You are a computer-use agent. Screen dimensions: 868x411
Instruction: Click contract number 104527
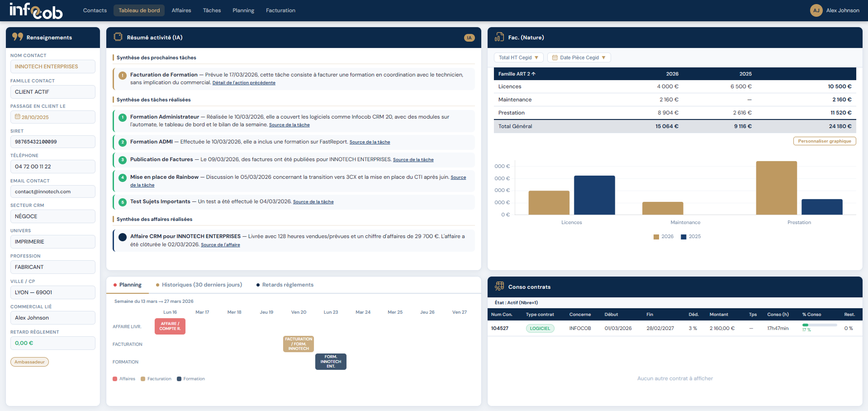pos(500,329)
